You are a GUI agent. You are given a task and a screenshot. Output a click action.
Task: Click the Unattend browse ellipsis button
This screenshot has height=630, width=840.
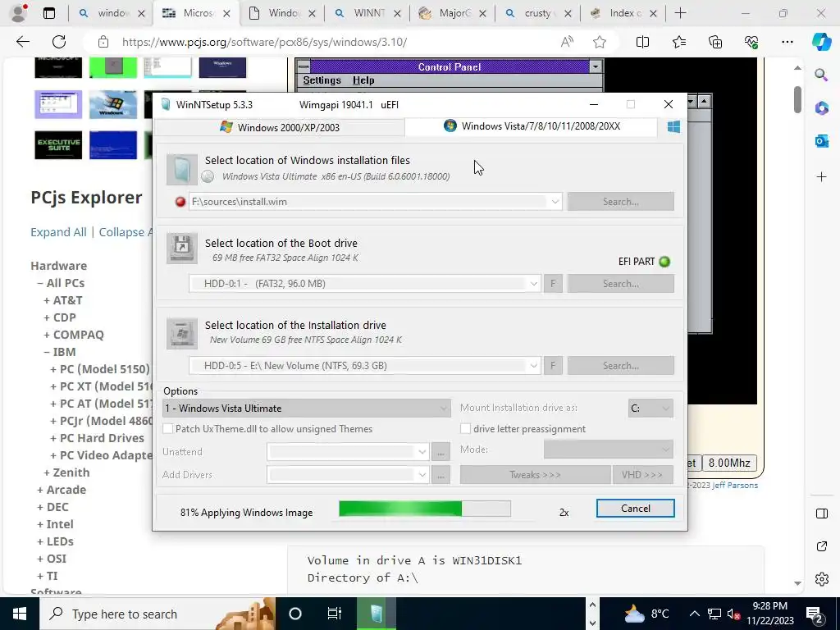pyautogui.click(x=441, y=453)
